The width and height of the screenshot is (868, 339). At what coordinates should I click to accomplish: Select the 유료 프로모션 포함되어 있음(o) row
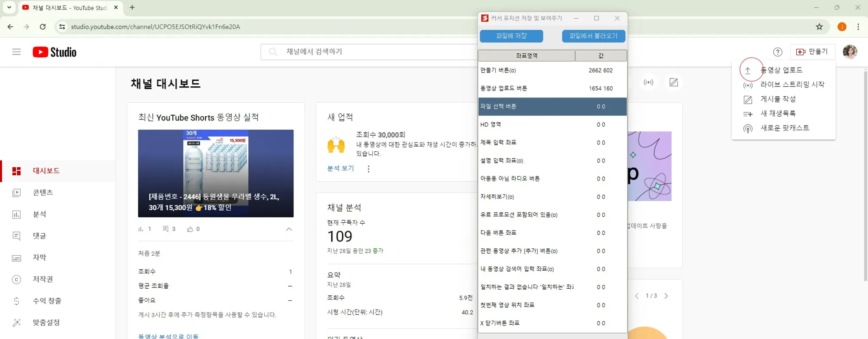pos(552,215)
